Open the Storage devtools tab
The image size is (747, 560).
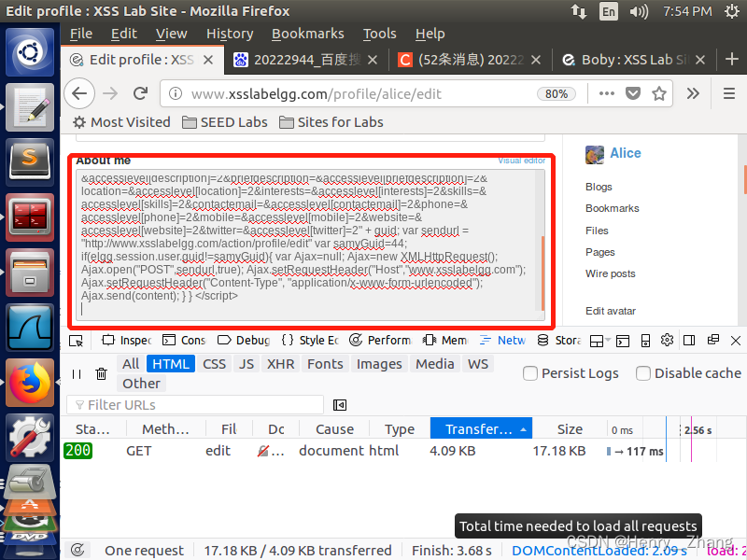pos(558,341)
